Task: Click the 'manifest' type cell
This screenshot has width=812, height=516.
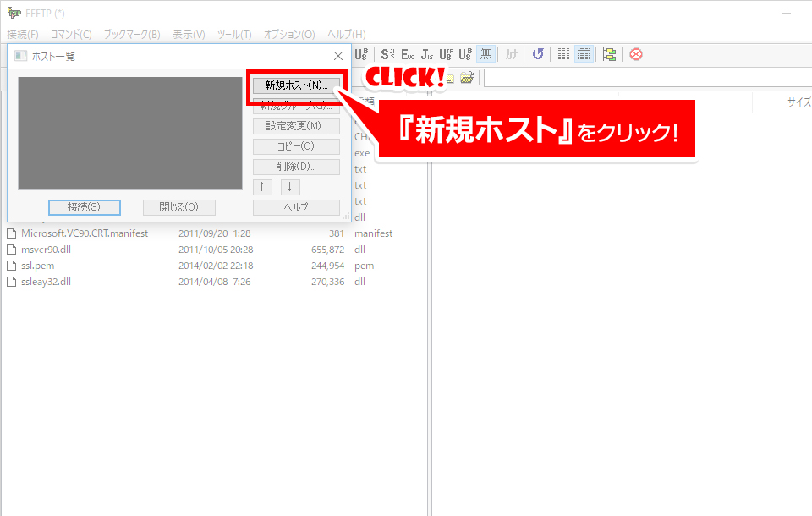Action: click(x=373, y=233)
